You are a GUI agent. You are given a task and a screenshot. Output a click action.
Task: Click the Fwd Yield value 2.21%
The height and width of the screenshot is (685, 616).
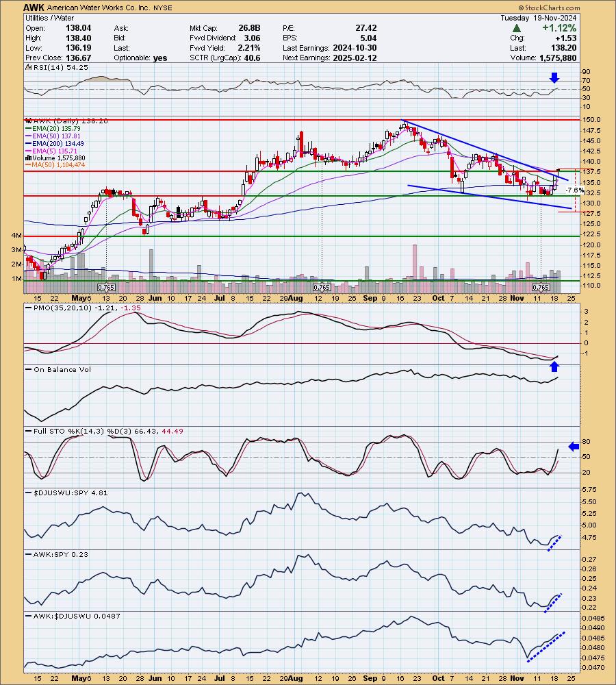click(x=249, y=48)
